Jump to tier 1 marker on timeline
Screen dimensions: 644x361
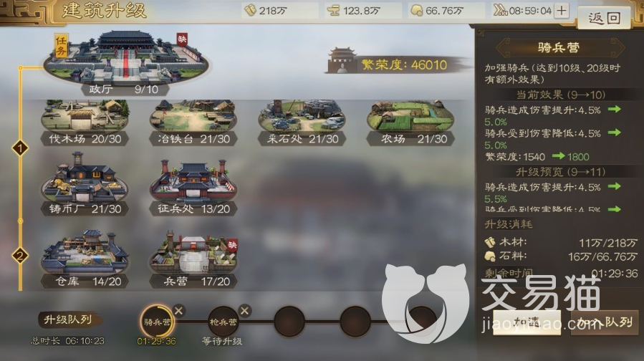[x=20, y=148]
